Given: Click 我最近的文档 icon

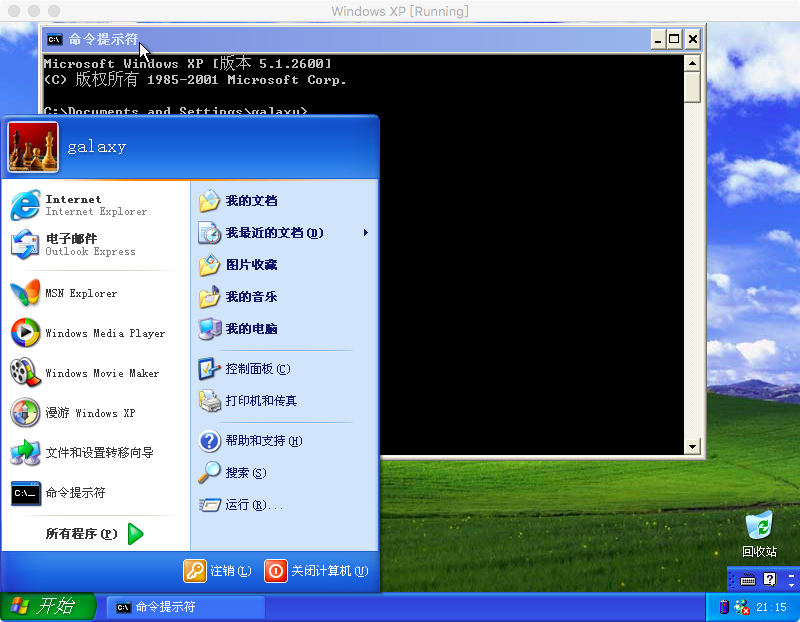Looking at the screenshot, I should [209, 233].
